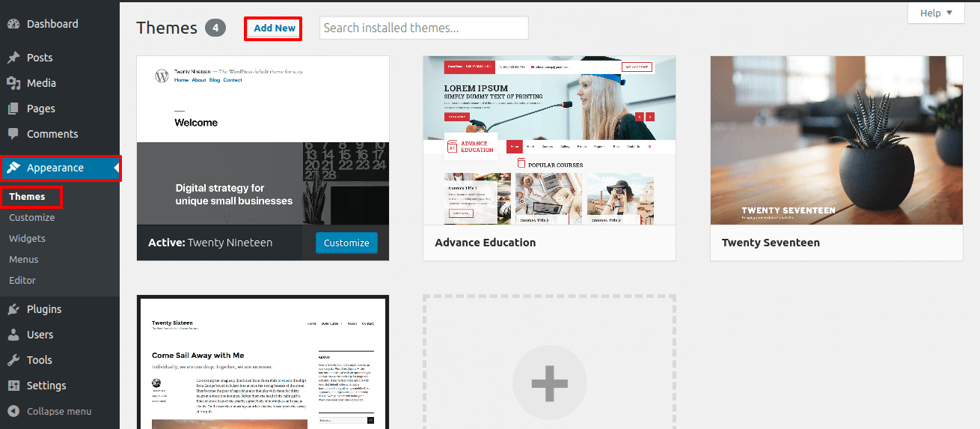
Task: Click the Posts pushpin icon
Action: click(x=13, y=58)
